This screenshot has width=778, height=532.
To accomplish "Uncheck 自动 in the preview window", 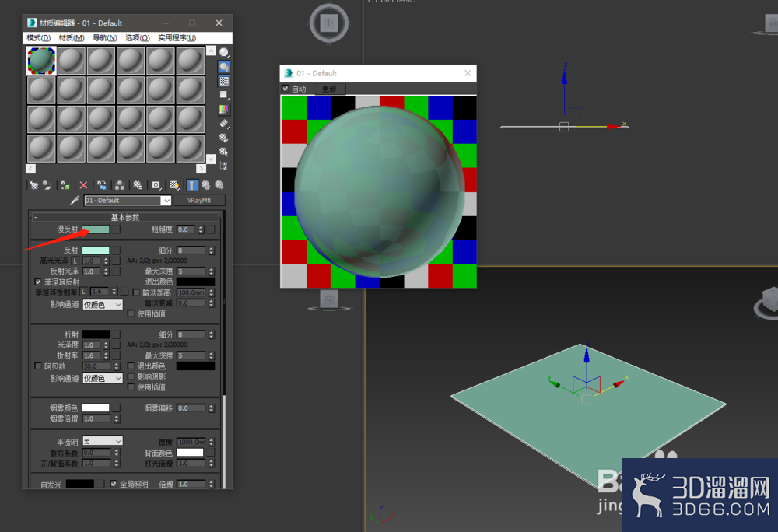I will tap(286, 88).
